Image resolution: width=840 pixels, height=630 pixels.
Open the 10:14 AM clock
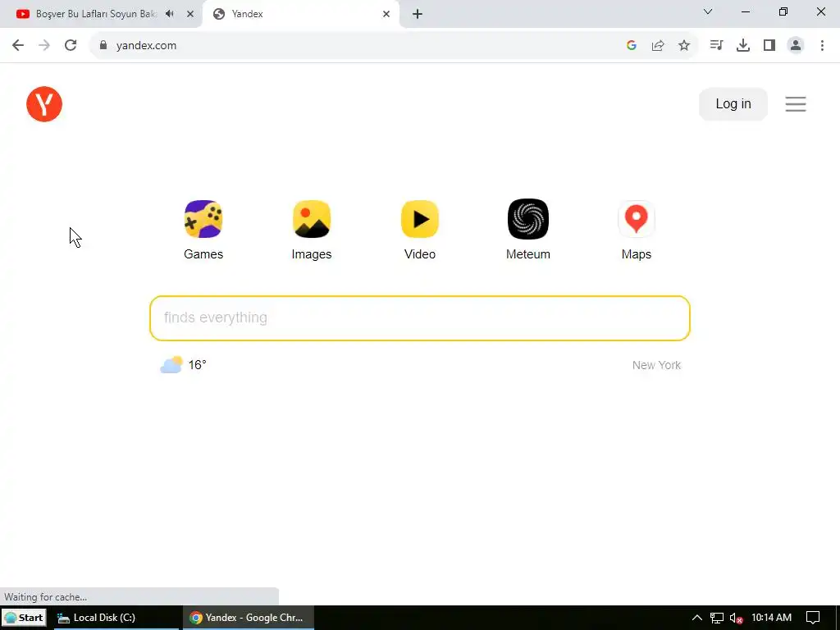pyautogui.click(x=771, y=618)
